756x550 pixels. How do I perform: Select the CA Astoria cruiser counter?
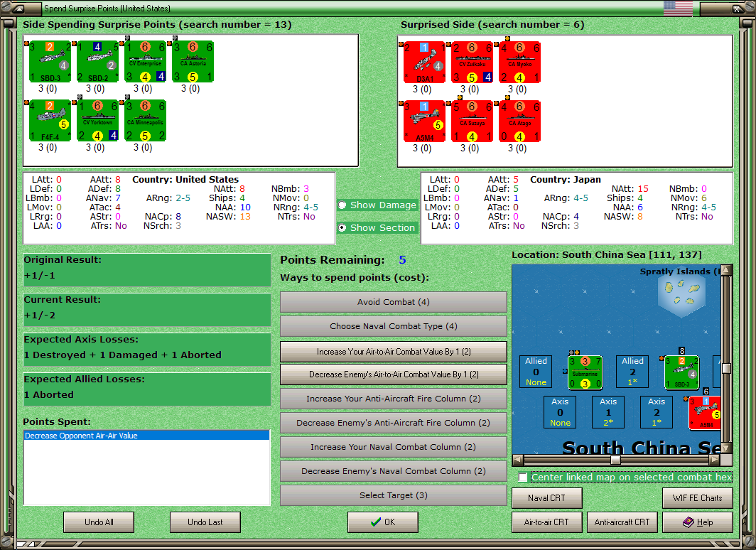point(193,62)
